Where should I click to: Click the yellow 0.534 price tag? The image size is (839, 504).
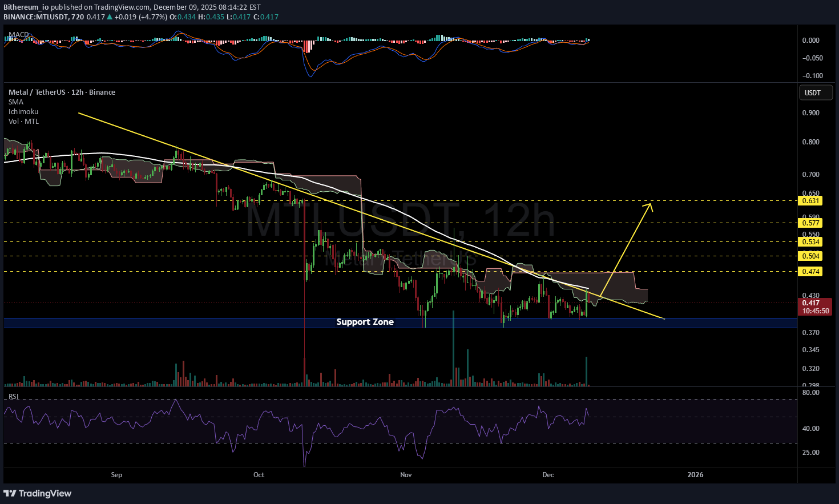point(810,242)
